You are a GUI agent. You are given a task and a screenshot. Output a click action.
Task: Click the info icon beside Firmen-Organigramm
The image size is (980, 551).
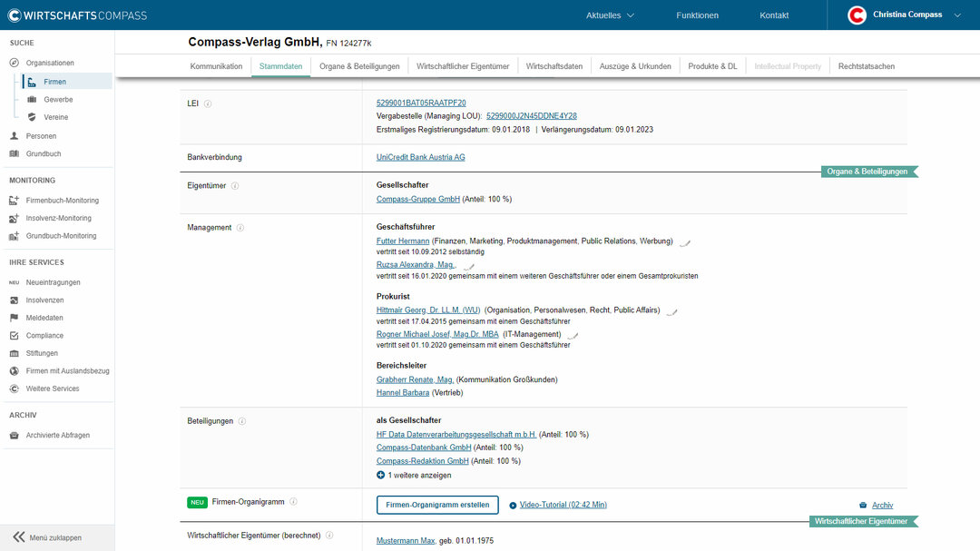tap(294, 502)
